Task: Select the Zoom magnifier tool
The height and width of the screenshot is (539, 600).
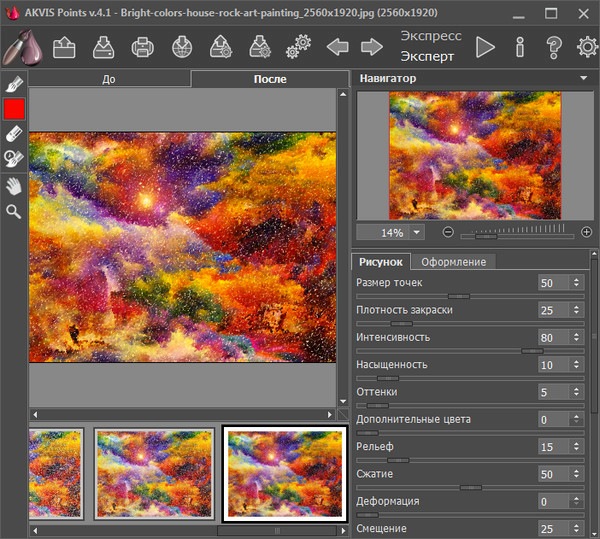Action: pyautogui.click(x=14, y=211)
